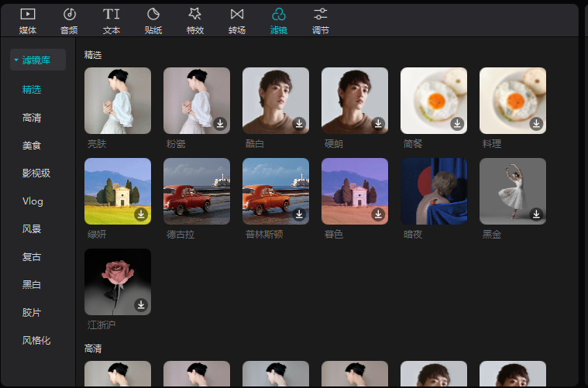Select the 复古 retro category
This screenshot has width=588, height=388.
coord(32,257)
